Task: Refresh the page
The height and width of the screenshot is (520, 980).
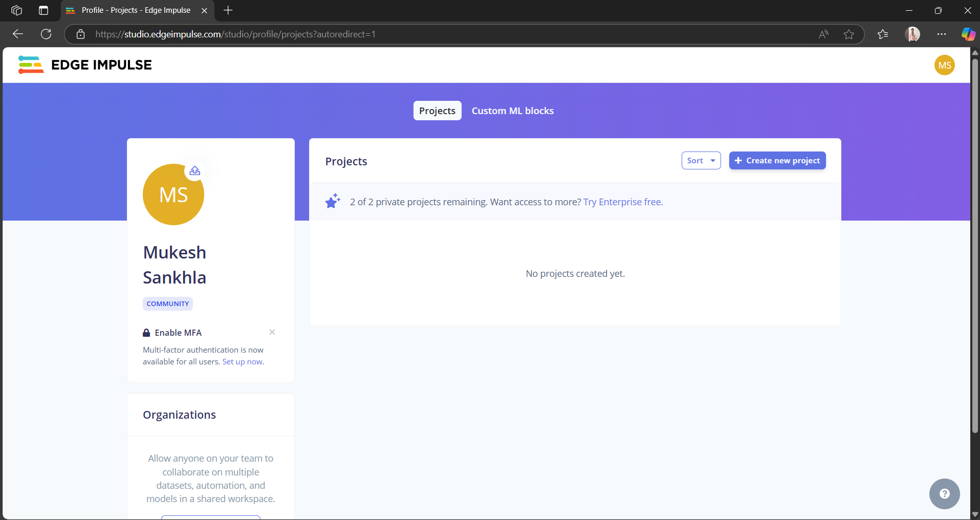Action: pos(46,34)
